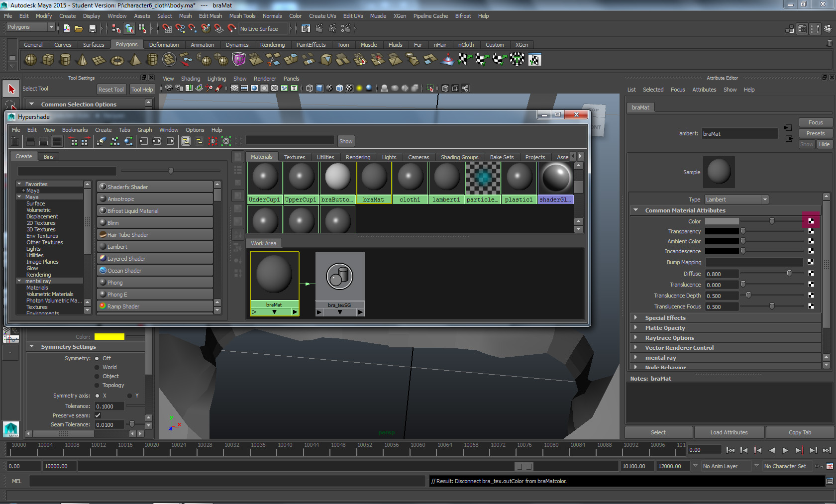This screenshot has height=504, width=836.
Task: Open Hypershade Graph menu
Action: tap(145, 130)
